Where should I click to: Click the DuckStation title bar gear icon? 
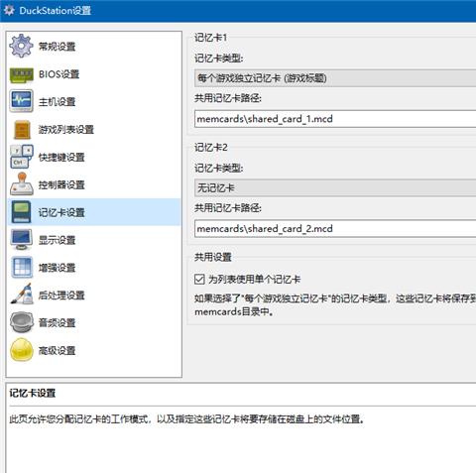pos(9,10)
